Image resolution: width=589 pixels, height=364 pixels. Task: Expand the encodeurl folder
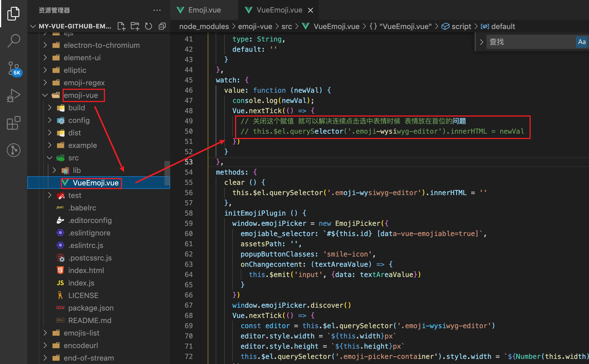pyautogui.click(x=99, y=346)
